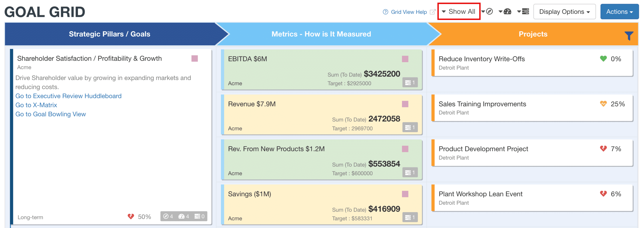644x228 pixels.
Task: Click the 50% heart indicator on the pillar card
Action: pos(131,216)
